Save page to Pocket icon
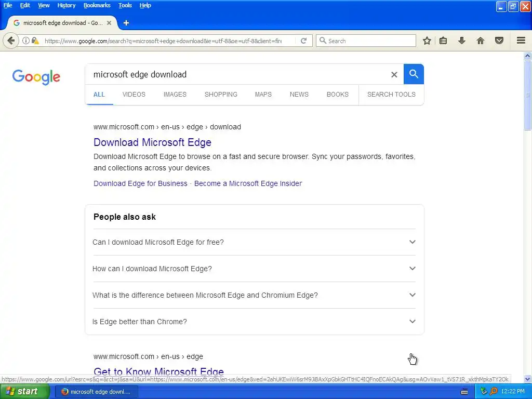This screenshot has width=532, height=399. click(499, 41)
